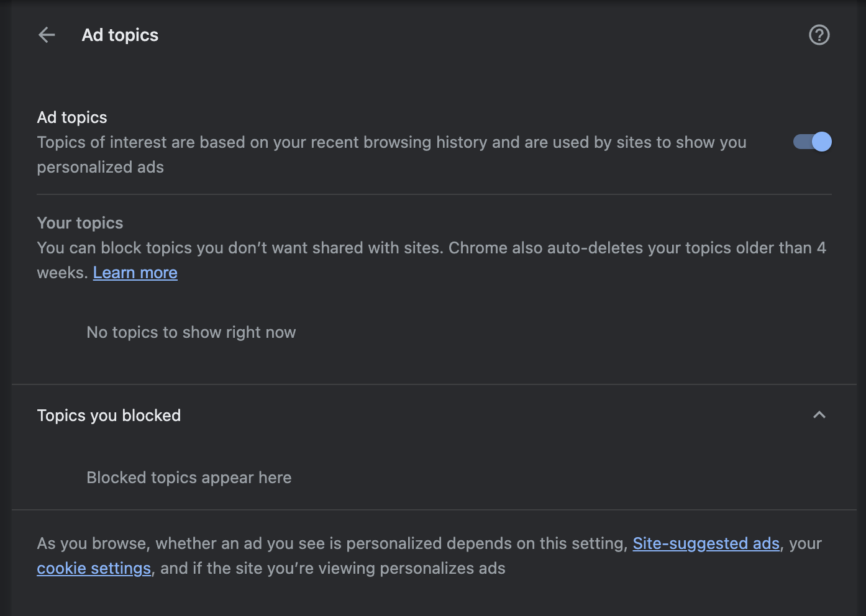This screenshot has height=616, width=866.
Task: Click the Your topics section heading
Action: [x=80, y=222]
